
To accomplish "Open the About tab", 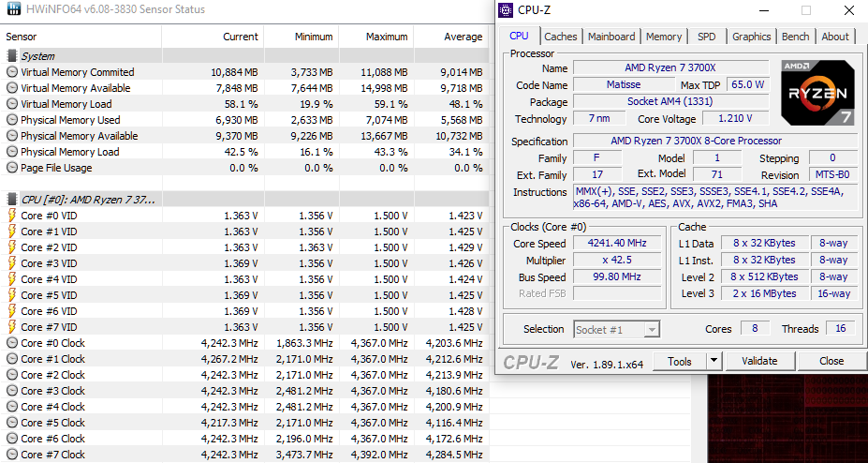I will (835, 37).
